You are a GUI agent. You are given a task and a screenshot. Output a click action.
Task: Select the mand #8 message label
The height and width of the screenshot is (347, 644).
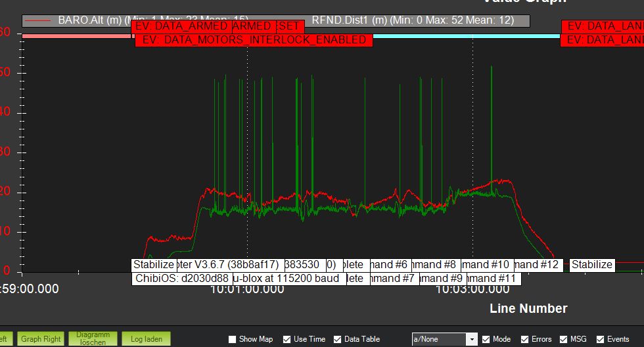coord(435,265)
